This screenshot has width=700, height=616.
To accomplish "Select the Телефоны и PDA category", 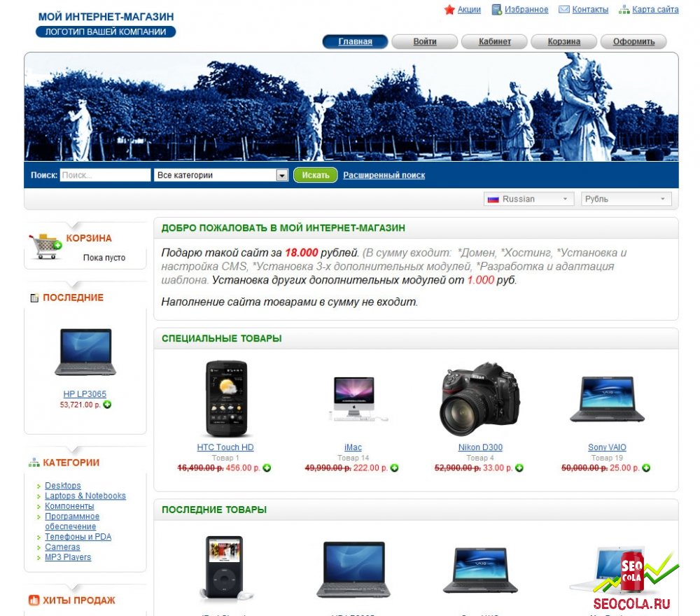I will [x=78, y=536].
